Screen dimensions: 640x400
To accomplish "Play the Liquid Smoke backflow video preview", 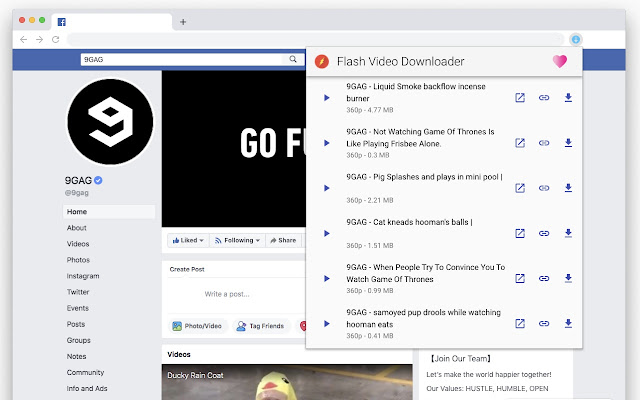I will (326, 98).
